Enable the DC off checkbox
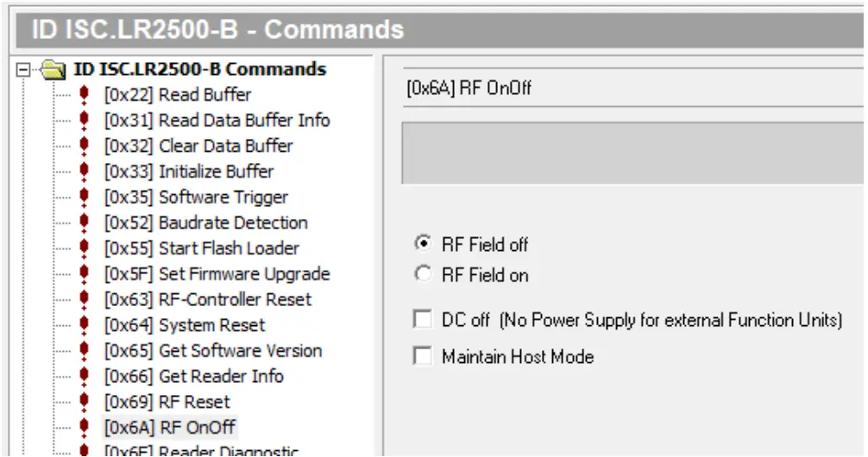 click(423, 320)
